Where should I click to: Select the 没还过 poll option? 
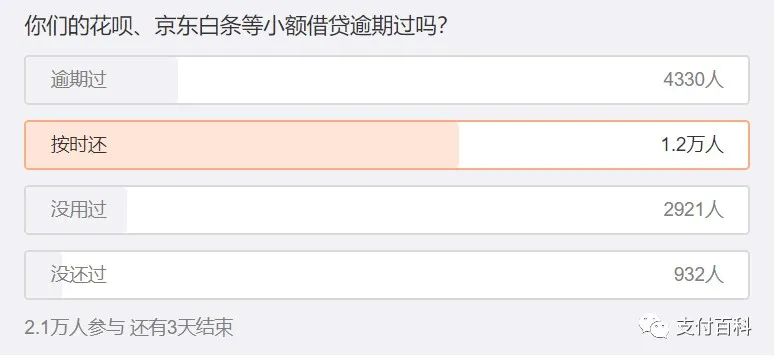[x=387, y=275]
